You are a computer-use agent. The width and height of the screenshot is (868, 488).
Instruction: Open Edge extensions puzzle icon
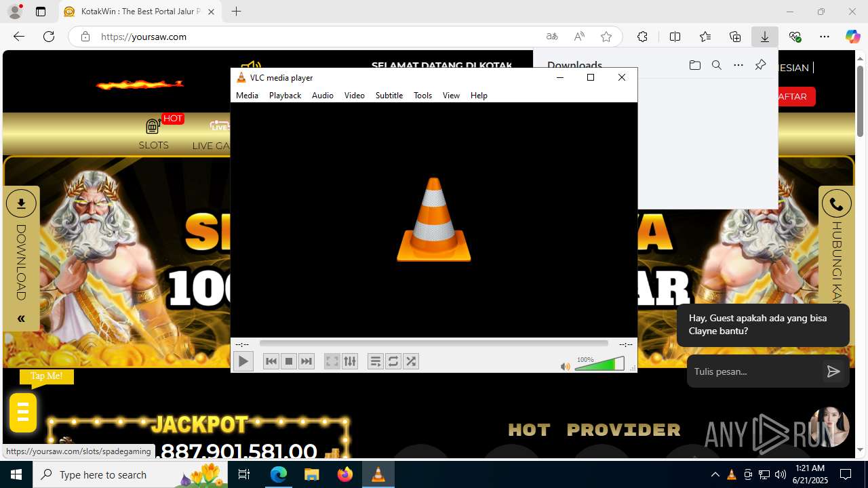tap(642, 37)
